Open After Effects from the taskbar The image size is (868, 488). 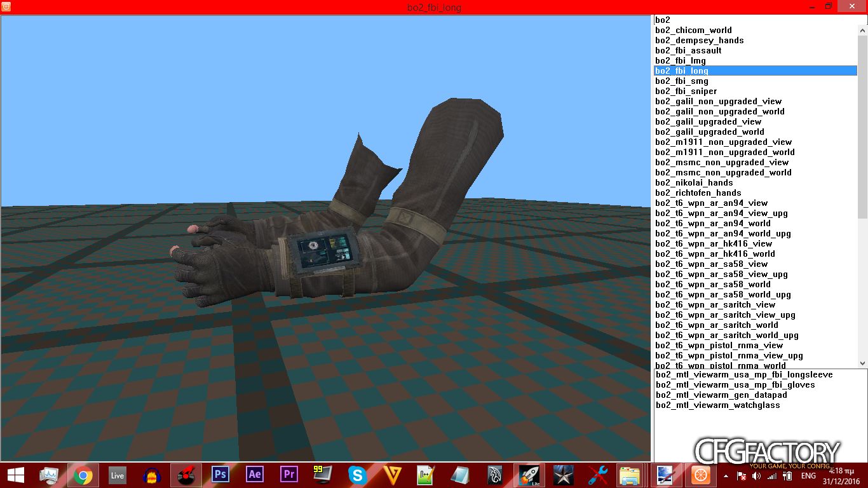pyautogui.click(x=255, y=475)
